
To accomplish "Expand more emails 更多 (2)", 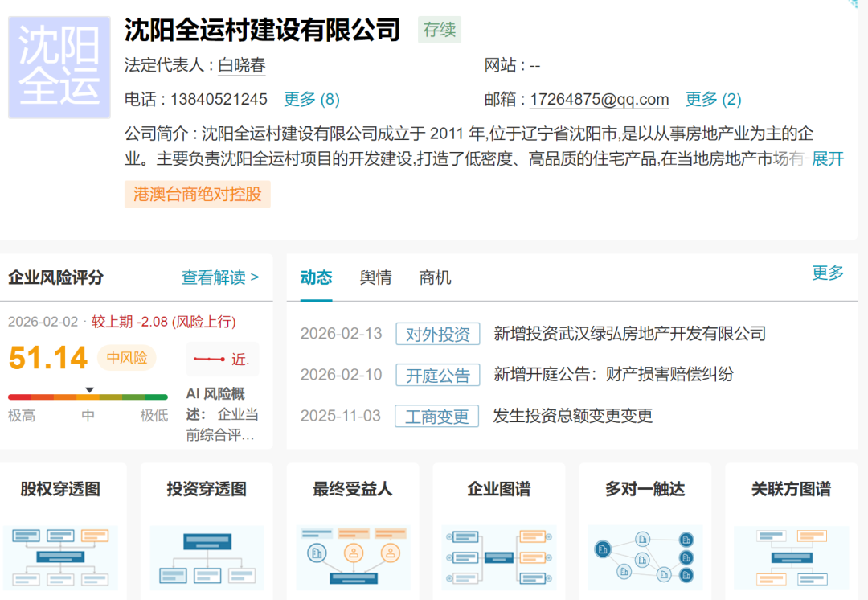I will pos(713,99).
